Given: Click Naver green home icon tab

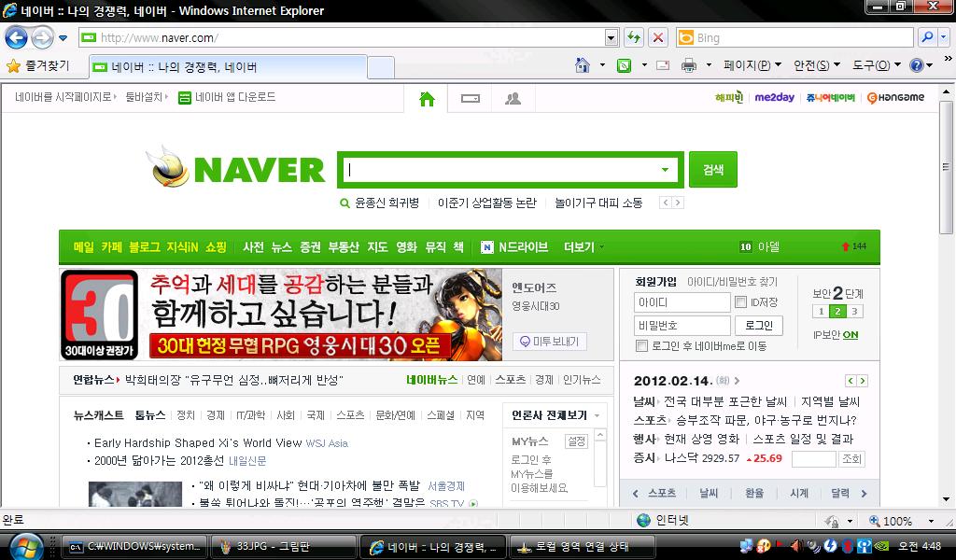Looking at the screenshot, I should tap(427, 98).
